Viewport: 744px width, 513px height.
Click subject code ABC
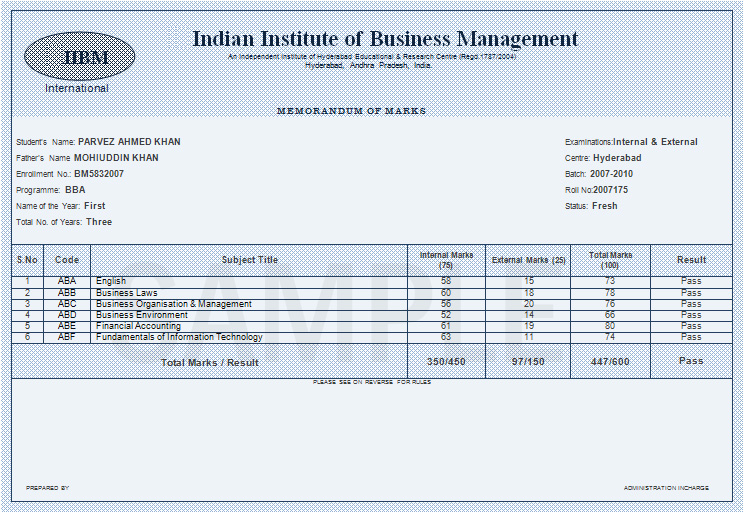67,304
